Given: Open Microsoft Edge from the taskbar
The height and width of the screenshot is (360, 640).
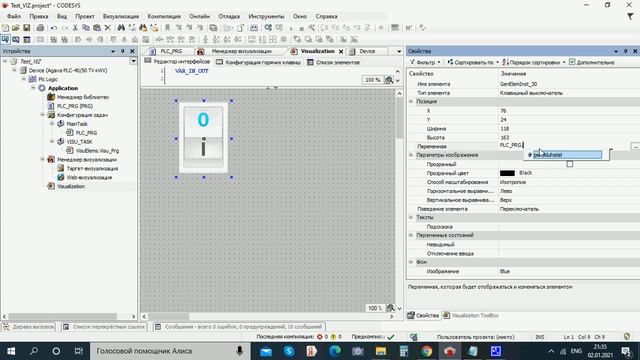Looking at the screenshot, I should pyautogui.click(x=335, y=351).
